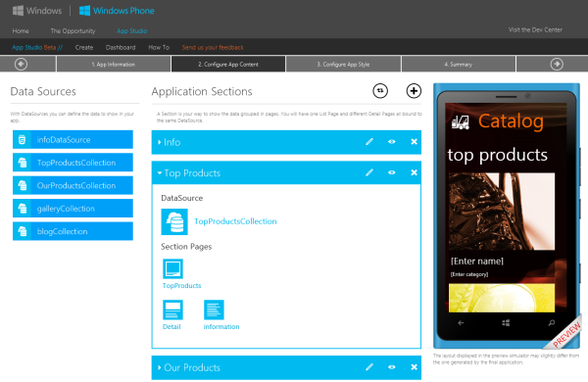This screenshot has width=588, height=382.
Task: Tap the phone preview Windows home button
Action: coord(506,323)
